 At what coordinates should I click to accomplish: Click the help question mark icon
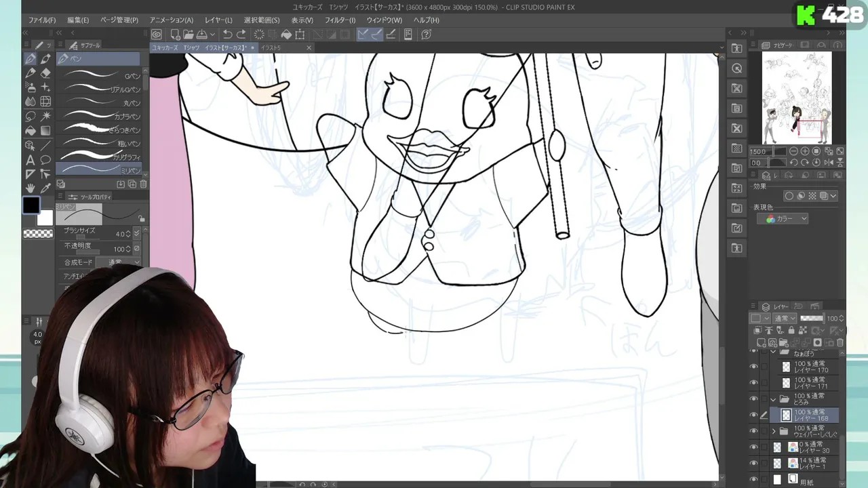pyautogui.click(x=426, y=35)
